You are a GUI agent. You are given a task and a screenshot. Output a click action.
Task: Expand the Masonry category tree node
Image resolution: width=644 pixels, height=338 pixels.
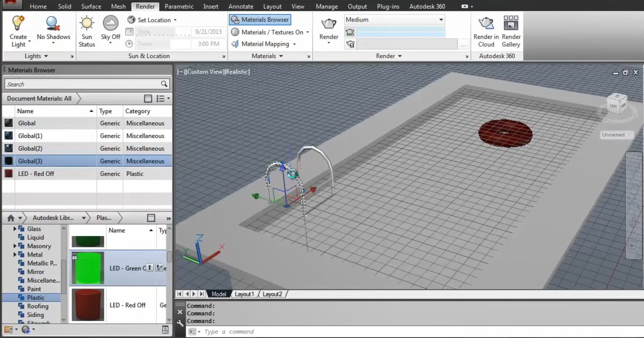click(15, 246)
